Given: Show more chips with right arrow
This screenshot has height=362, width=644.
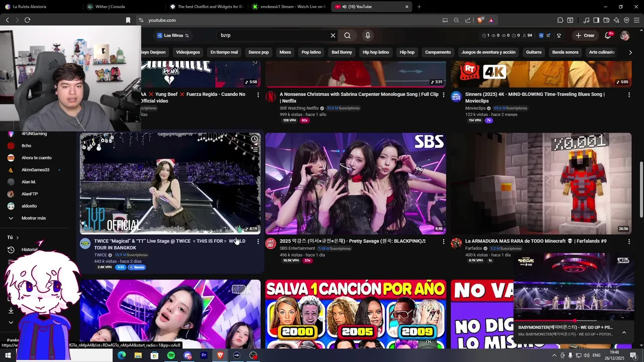Looking at the screenshot, I should coord(630,52).
